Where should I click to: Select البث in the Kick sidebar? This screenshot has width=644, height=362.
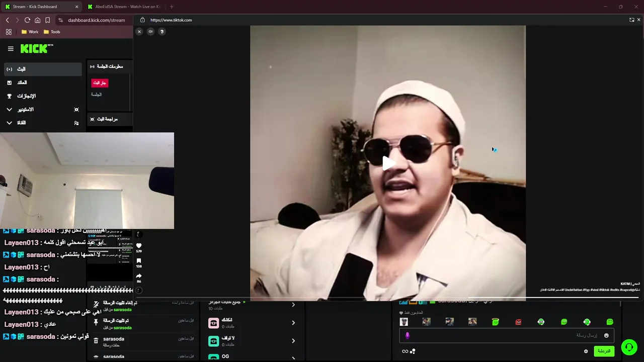[42, 69]
